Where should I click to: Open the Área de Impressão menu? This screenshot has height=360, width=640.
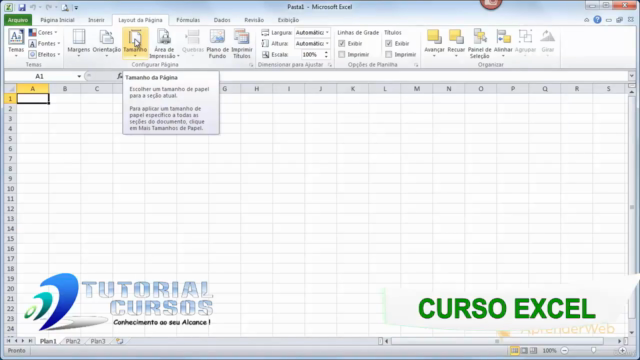click(164, 43)
